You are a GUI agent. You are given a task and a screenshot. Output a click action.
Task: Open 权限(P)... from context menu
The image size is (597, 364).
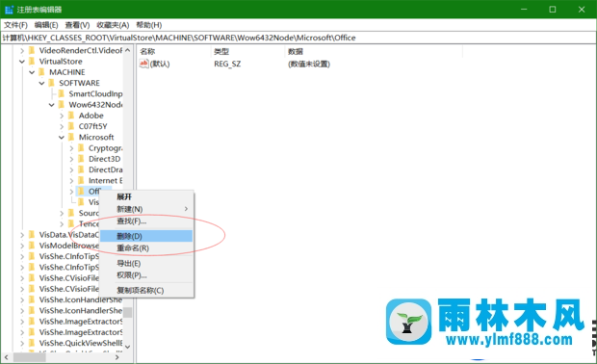147,275
